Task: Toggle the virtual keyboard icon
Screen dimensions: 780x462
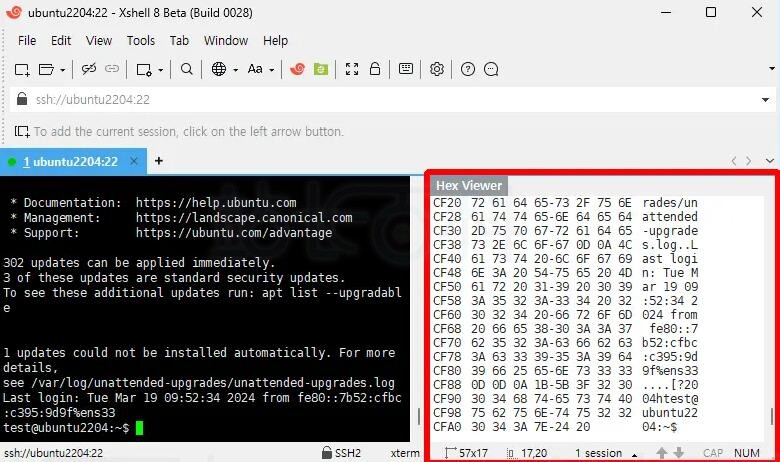Action: (x=406, y=69)
